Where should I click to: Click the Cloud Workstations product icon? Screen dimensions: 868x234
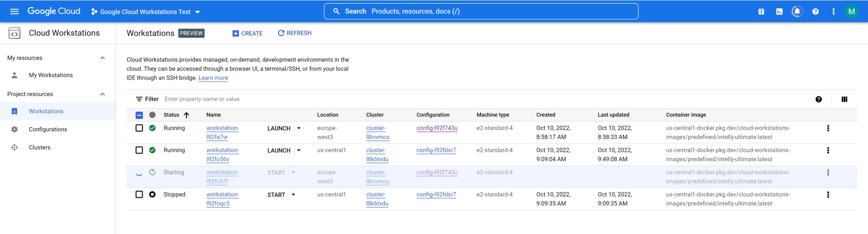[x=14, y=33]
